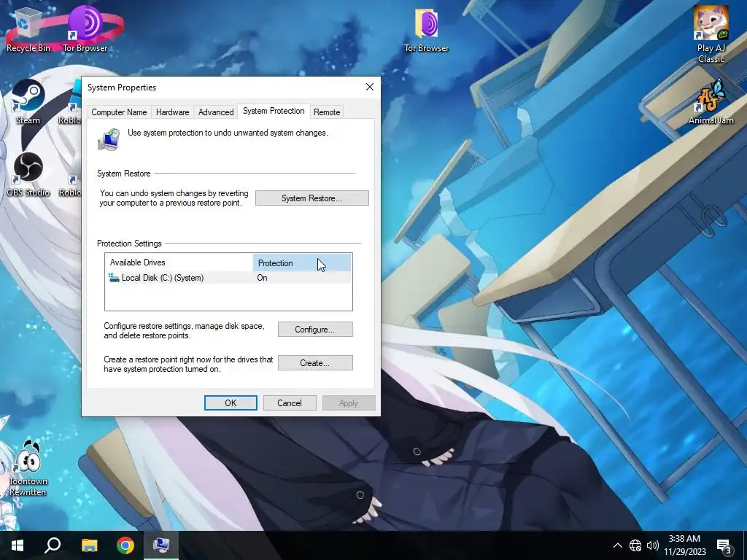747x560 pixels.
Task: Select the Local Disk (C:) (System) row
Action: coord(228,278)
